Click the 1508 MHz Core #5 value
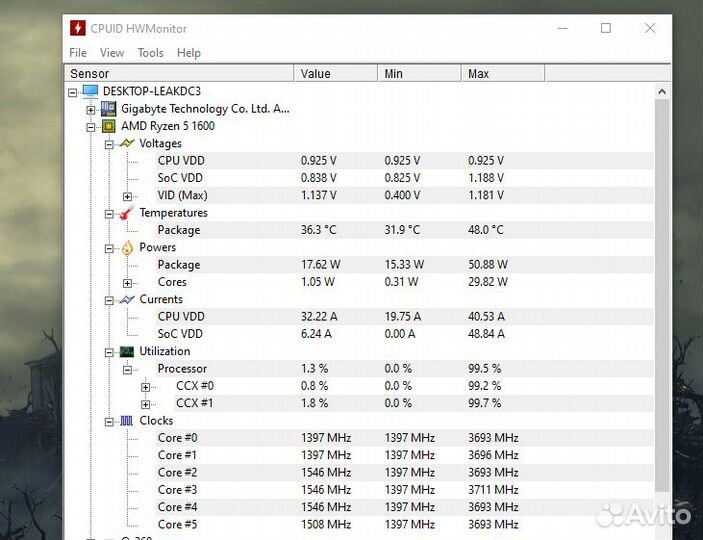Viewport: 703px width, 540px height. pyautogui.click(x=326, y=524)
